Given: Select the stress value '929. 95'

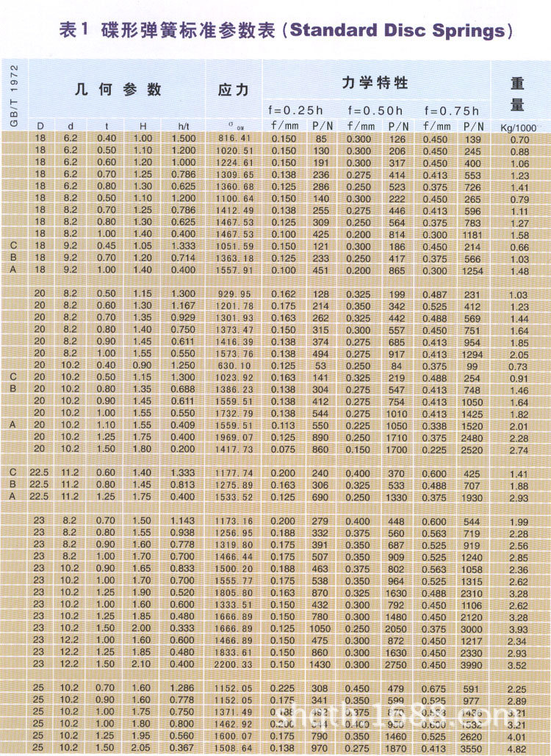Looking at the screenshot, I should tap(234, 294).
